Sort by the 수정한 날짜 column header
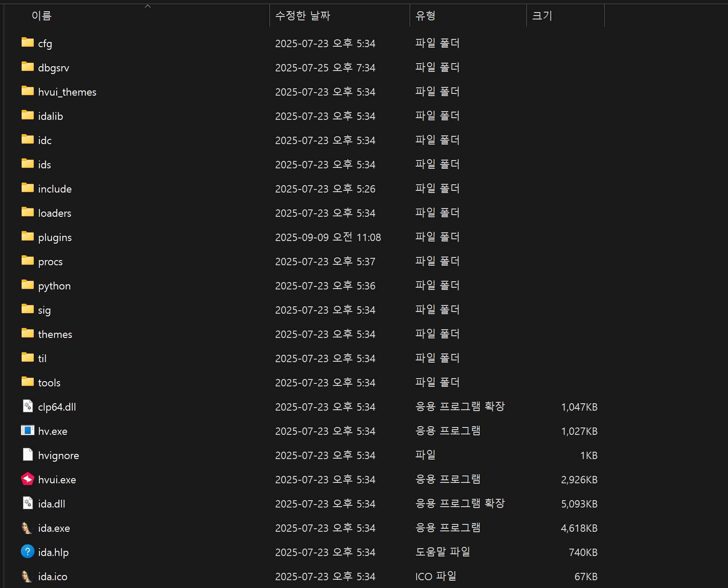This screenshot has height=588, width=728. pyautogui.click(x=302, y=16)
